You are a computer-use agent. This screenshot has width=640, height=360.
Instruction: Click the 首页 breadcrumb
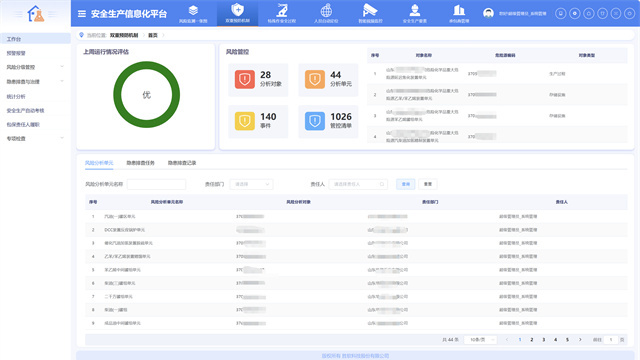point(153,35)
